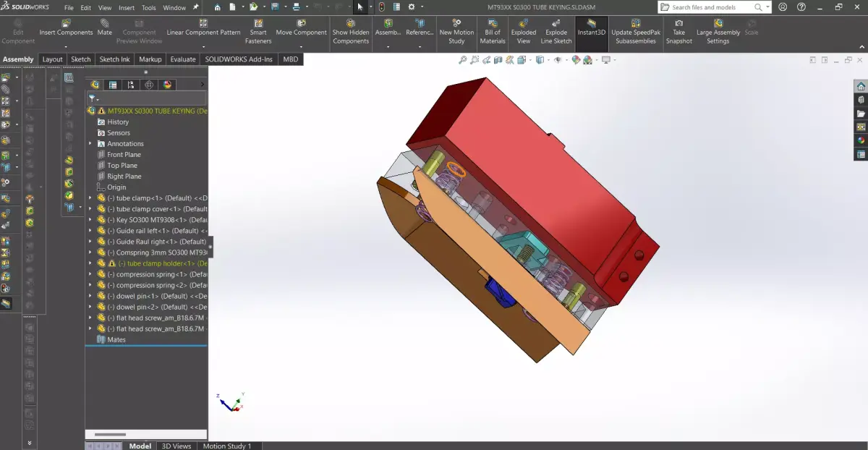Viewport: 868px width, 450px height.
Task: Toggle Hide/Show Items eye icon
Action: point(558,59)
